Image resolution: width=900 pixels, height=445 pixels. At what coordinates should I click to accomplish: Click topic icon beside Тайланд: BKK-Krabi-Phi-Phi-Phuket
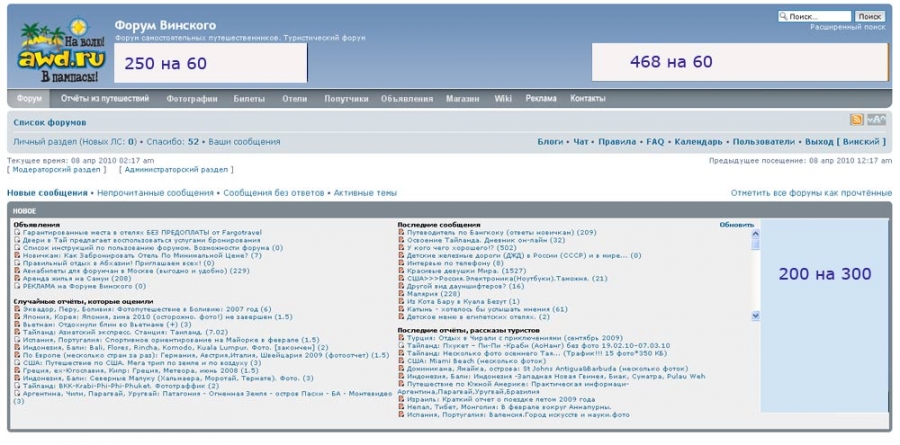[x=17, y=386]
